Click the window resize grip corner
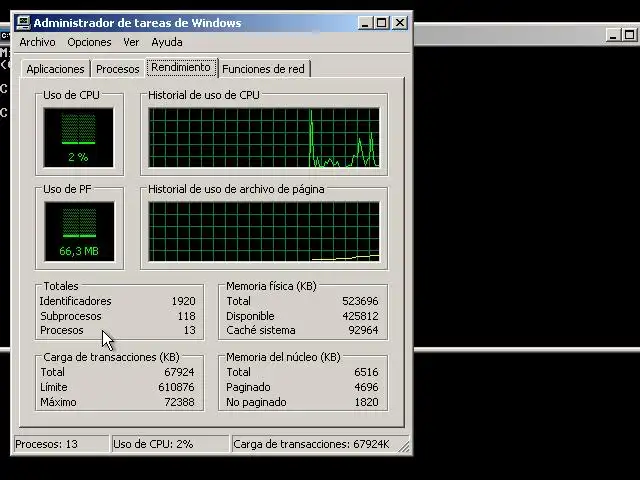Screen dimensions: 640x480 click(x=404, y=447)
